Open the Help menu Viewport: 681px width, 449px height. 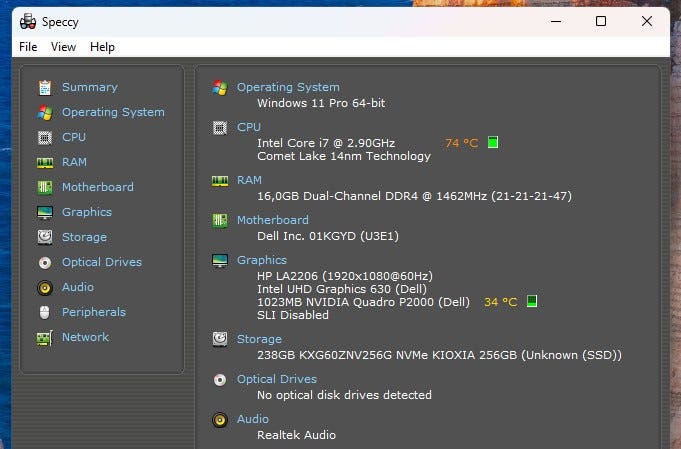click(x=102, y=47)
